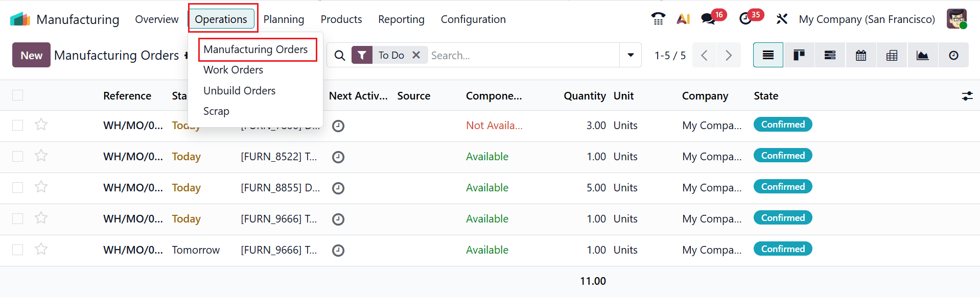The height and width of the screenshot is (297, 980).
Task: Sort by Company column header
Action: tap(705, 96)
